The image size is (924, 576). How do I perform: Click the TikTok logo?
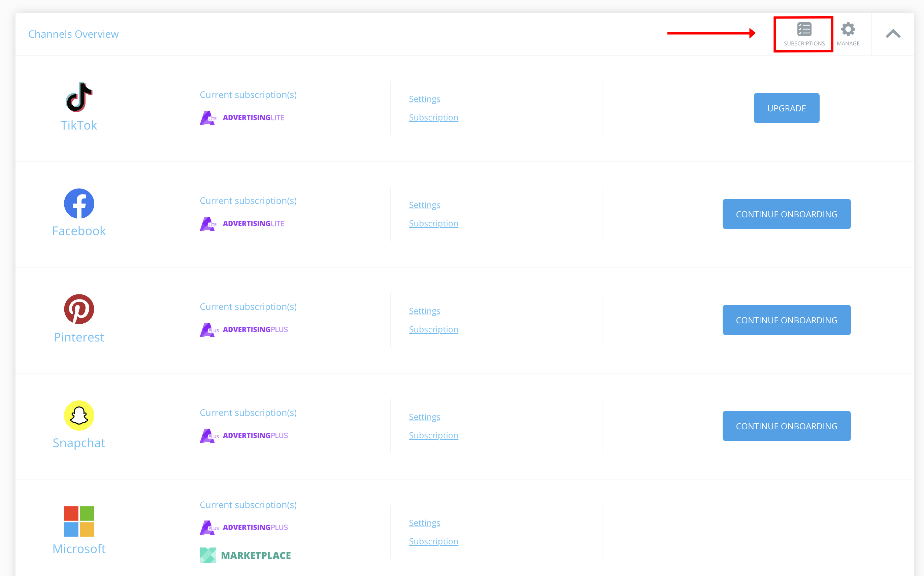click(x=79, y=97)
